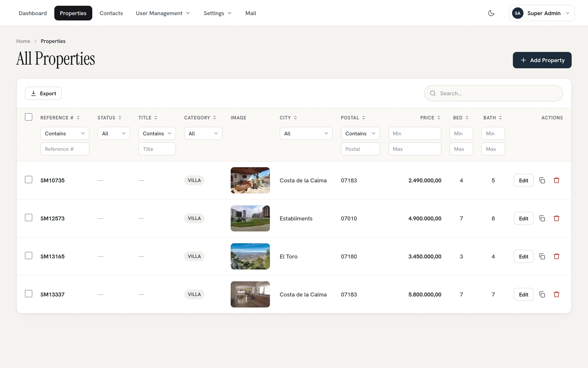Focus the Price Min input

415,133
